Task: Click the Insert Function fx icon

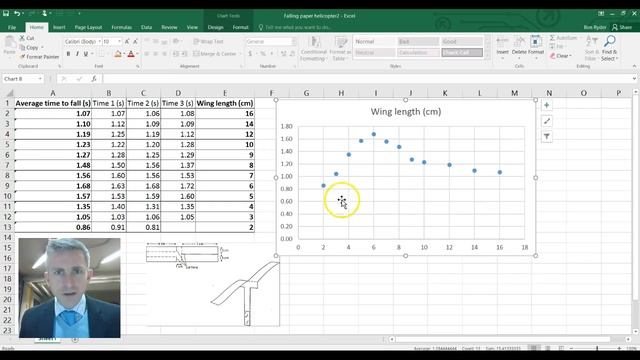Action: 94,79
